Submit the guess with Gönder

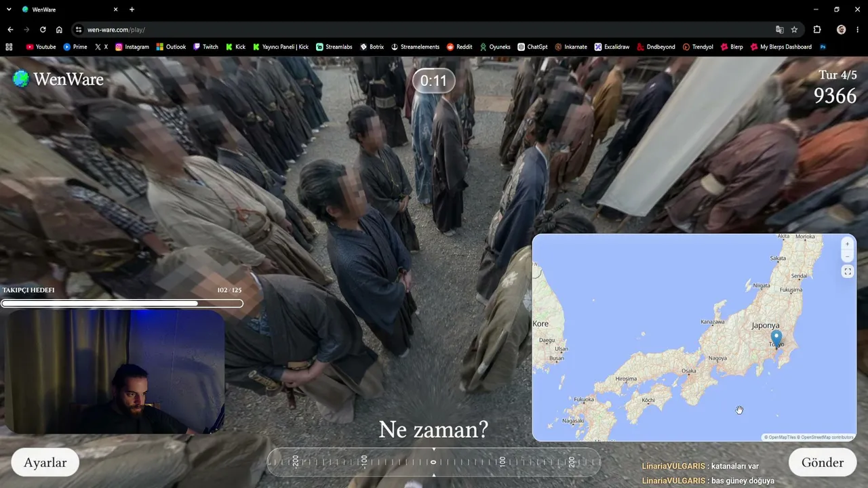pyautogui.click(x=823, y=462)
